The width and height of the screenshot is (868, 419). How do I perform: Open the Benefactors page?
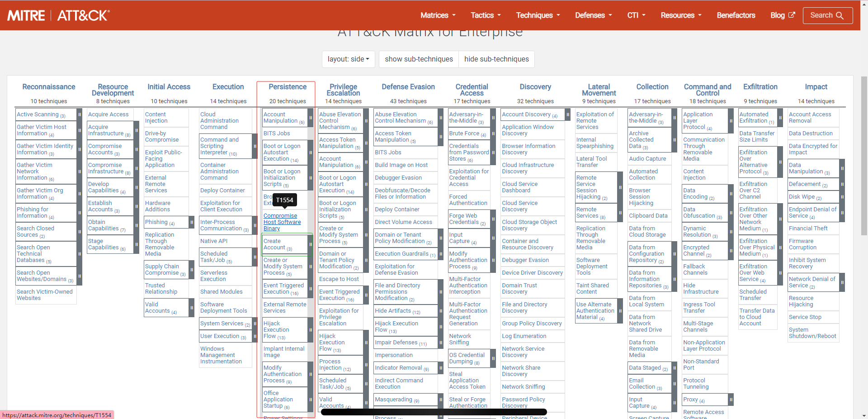tap(736, 15)
